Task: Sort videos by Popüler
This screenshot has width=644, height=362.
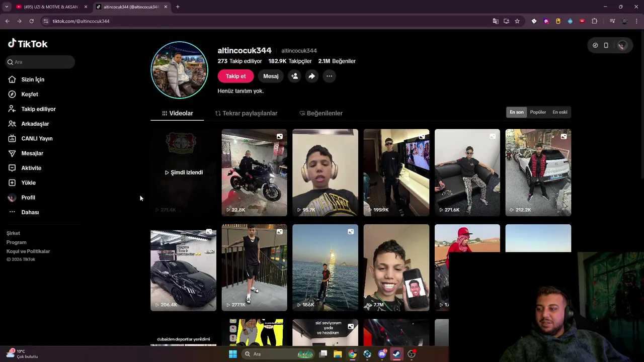Action: tap(538, 112)
